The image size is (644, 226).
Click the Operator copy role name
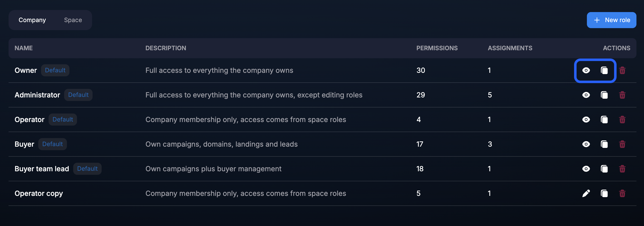pos(39,193)
